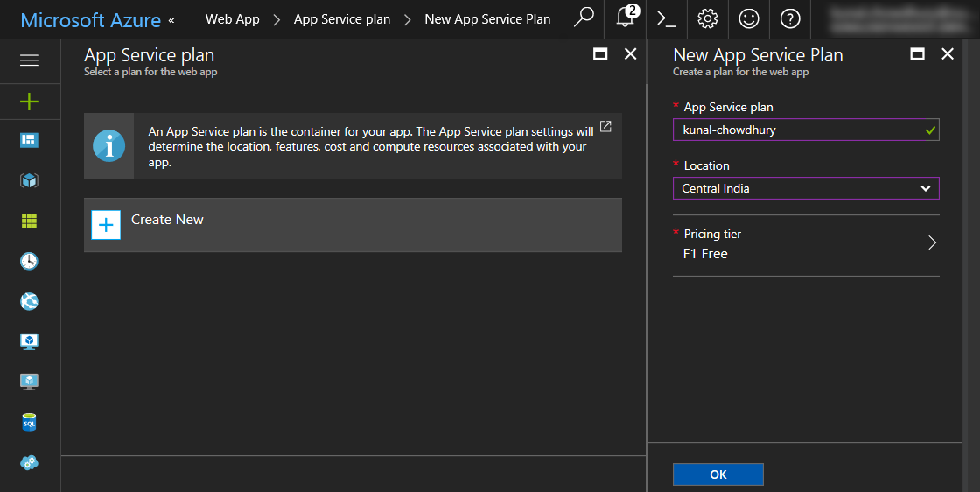This screenshot has height=492, width=980.
Task: Open the SQL databases icon
Action: coord(30,423)
